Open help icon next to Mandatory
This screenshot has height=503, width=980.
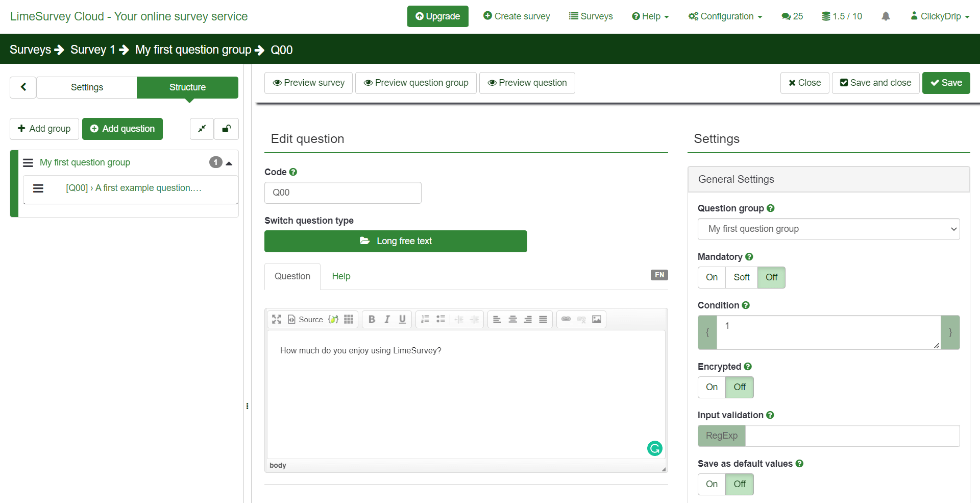point(749,257)
